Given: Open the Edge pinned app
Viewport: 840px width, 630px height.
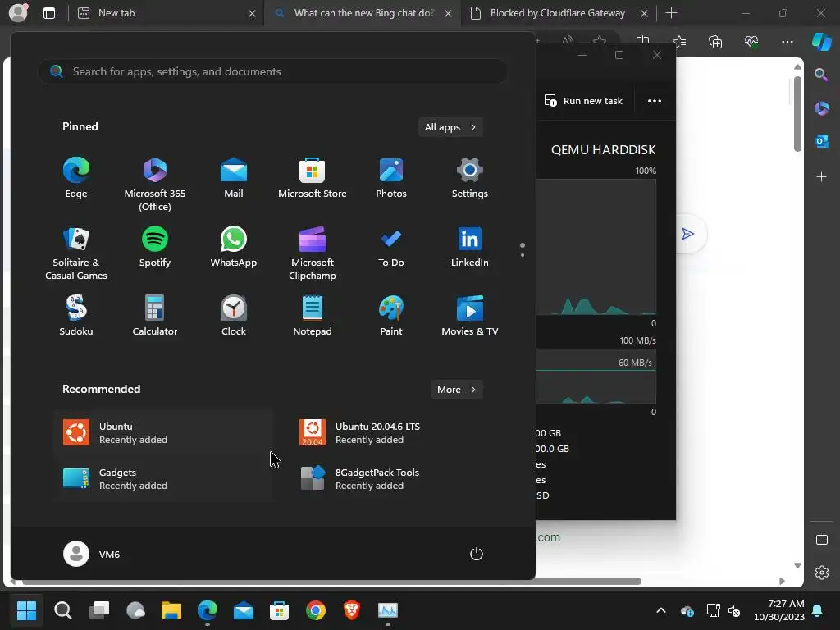Looking at the screenshot, I should pos(76,178).
